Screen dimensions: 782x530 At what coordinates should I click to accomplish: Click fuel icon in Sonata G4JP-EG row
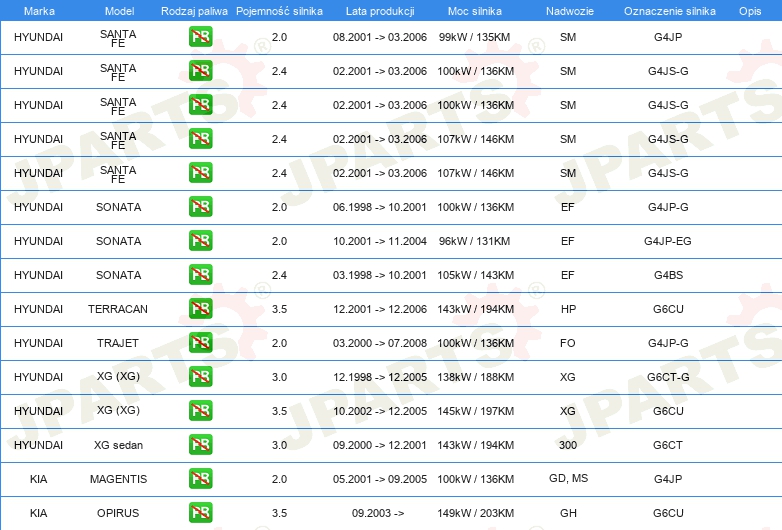[200, 240]
